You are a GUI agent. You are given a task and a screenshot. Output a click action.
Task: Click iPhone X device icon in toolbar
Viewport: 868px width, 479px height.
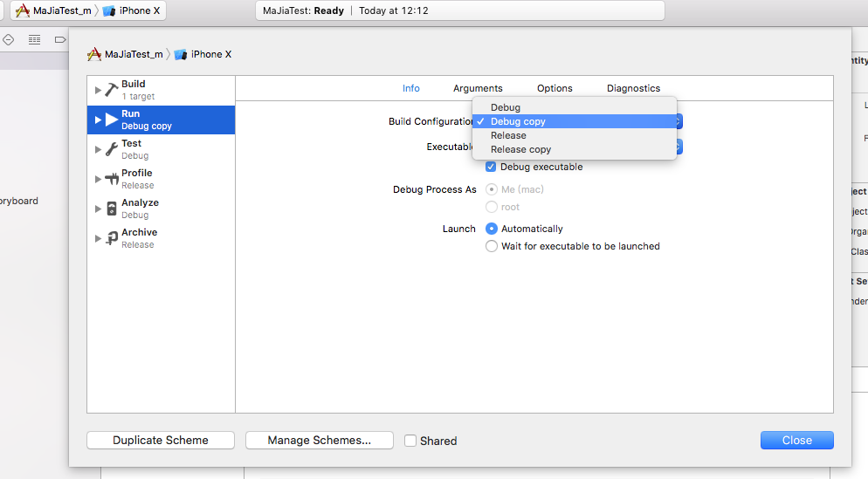point(109,10)
